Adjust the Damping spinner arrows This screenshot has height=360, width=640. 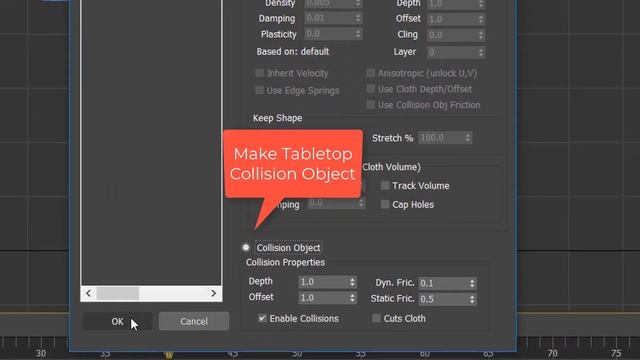pyautogui.click(x=358, y=18)
